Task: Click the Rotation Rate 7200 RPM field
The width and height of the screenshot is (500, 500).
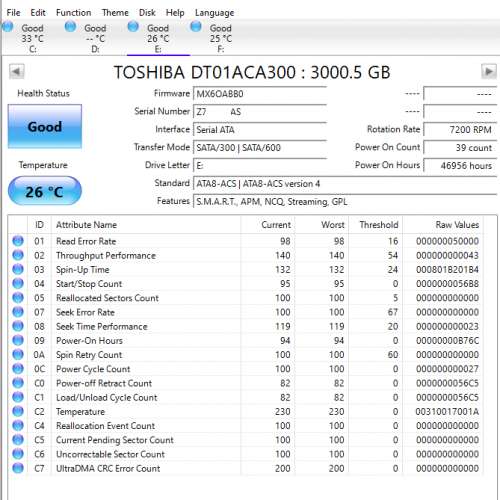Action: point(460,130)
